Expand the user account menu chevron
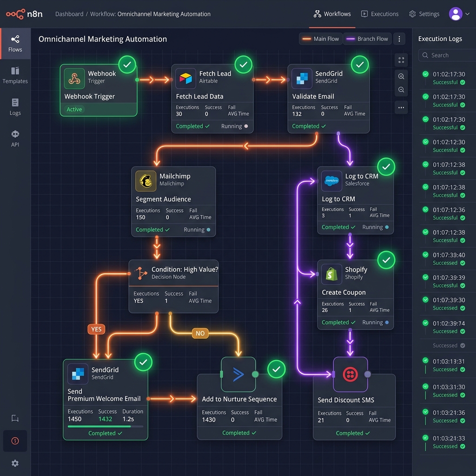This screenshot has width=476, height=476. click(x=468, y=14)
